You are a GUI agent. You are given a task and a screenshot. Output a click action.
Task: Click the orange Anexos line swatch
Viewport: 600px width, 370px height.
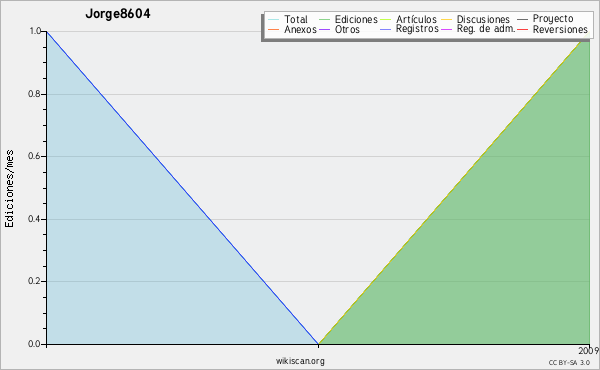[274, 29]
